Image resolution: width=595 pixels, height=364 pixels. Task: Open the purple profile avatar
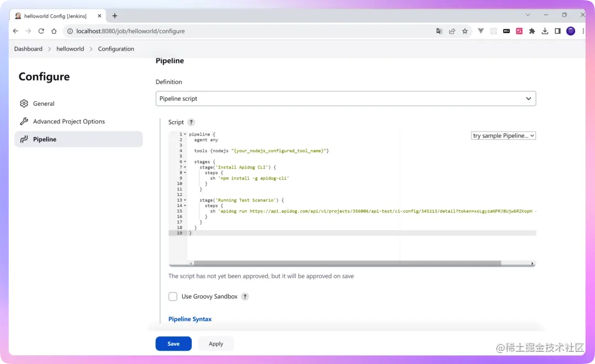pyautogui.click(x=571, y=31)
